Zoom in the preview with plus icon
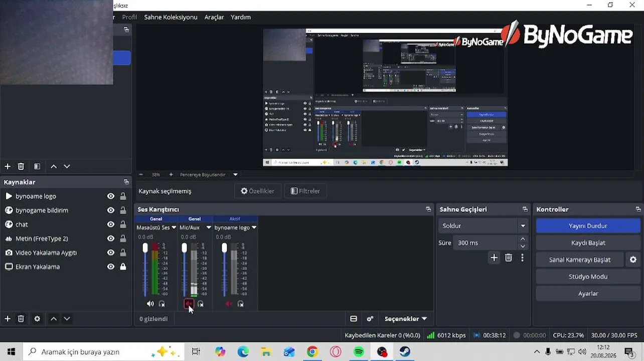644x361 pixels. (171, 174)
